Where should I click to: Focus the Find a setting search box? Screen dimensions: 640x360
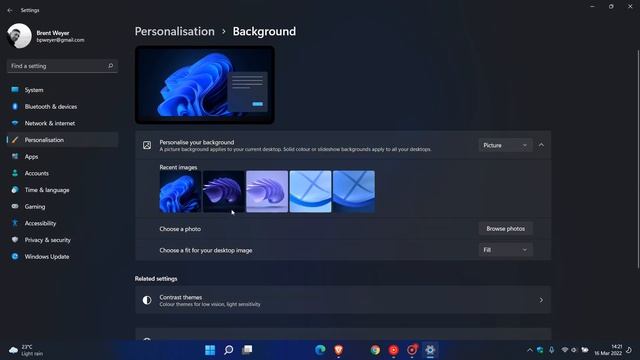(x=62, y=66)
